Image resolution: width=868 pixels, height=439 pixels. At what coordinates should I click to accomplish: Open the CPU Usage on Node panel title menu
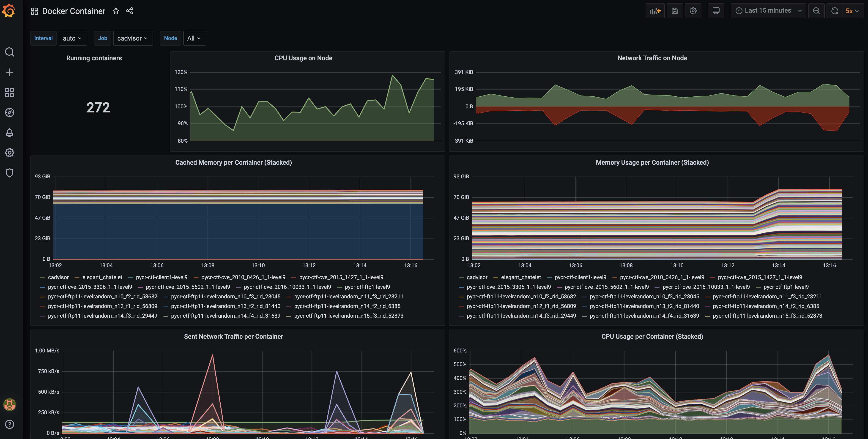click(303, 58)
